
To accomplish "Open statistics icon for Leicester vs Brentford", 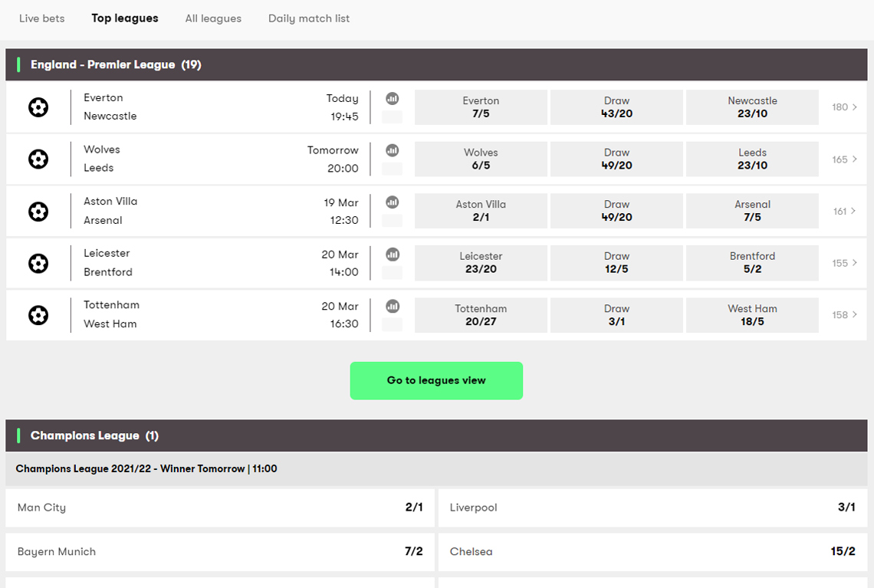I will point(393,255).
